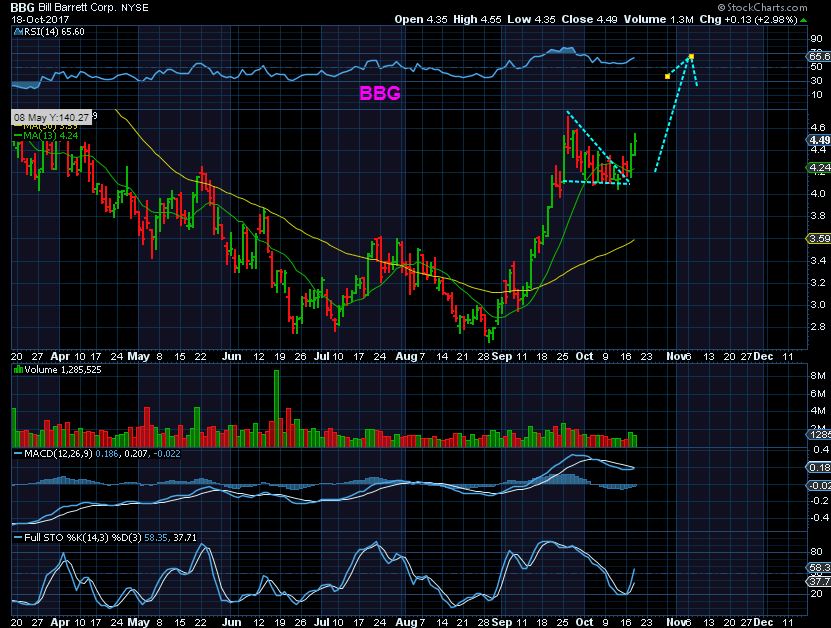The width and height of the screenshot is (831, 628).
Task: Click the '4M' volume axis label
Action: [818, 411]
